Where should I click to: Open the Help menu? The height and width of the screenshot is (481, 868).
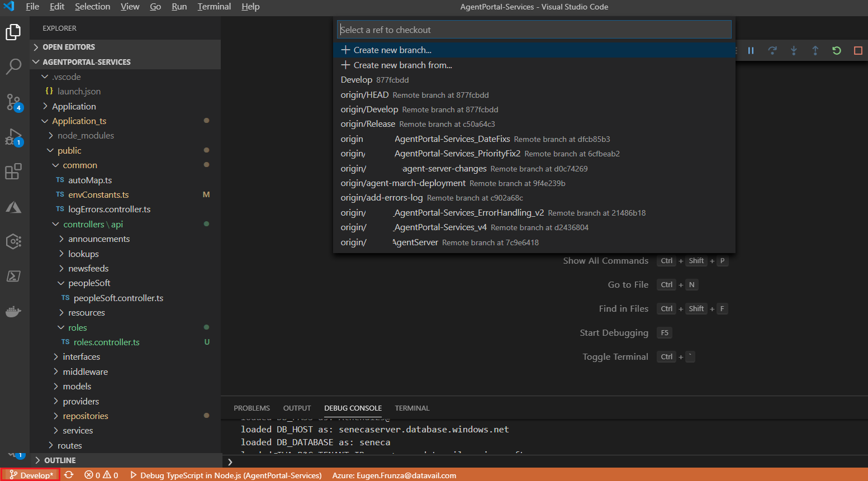click(250, 7)
